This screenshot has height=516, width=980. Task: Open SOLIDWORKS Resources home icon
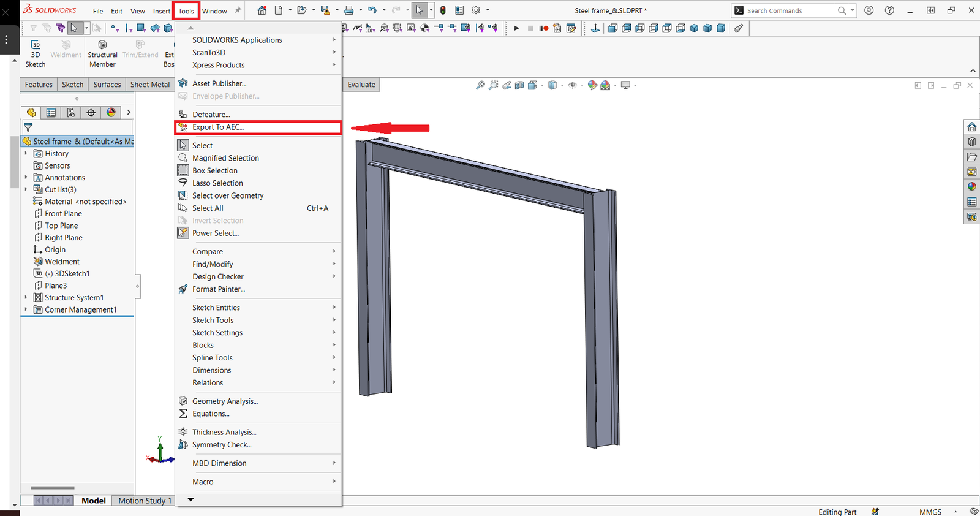coord(972,127)
